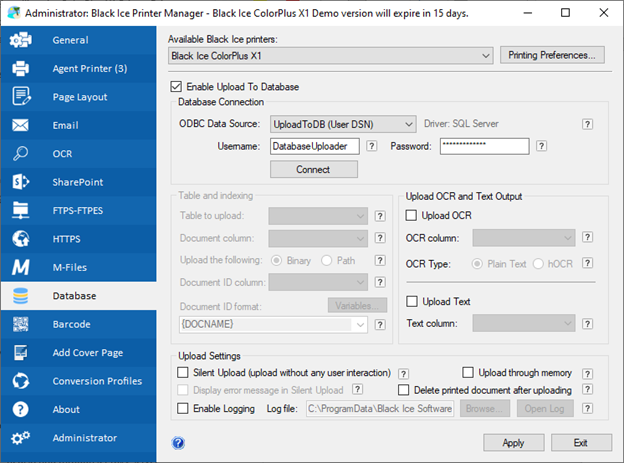Click the Page Layout document icon
Viewport: 624px width, 463px height.
click(x=21, y=96)
